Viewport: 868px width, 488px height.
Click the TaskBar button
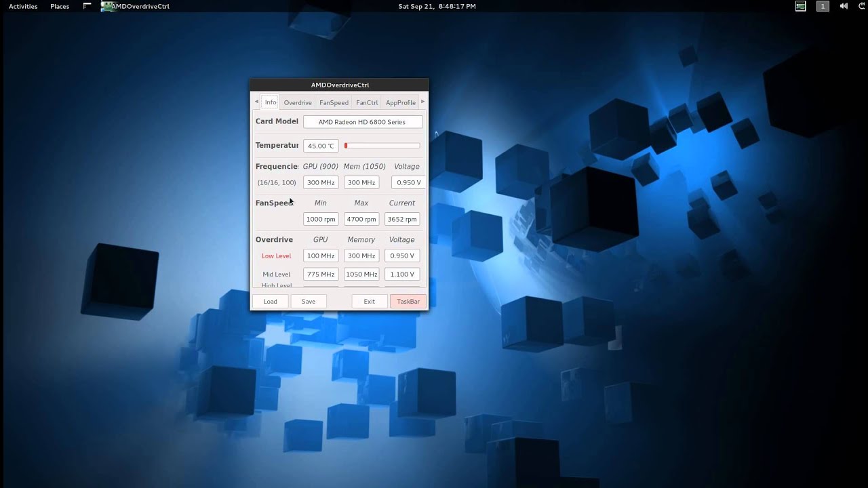[x=408, y=301]
